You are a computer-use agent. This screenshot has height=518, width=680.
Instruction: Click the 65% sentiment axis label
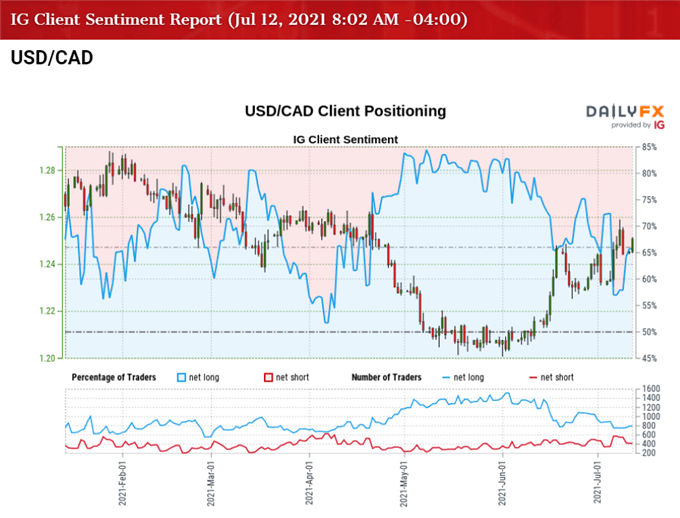coord(649,253)
